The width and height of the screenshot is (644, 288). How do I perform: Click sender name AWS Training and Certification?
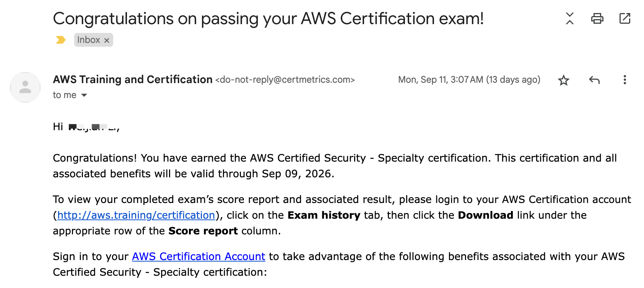pos(133,79)
